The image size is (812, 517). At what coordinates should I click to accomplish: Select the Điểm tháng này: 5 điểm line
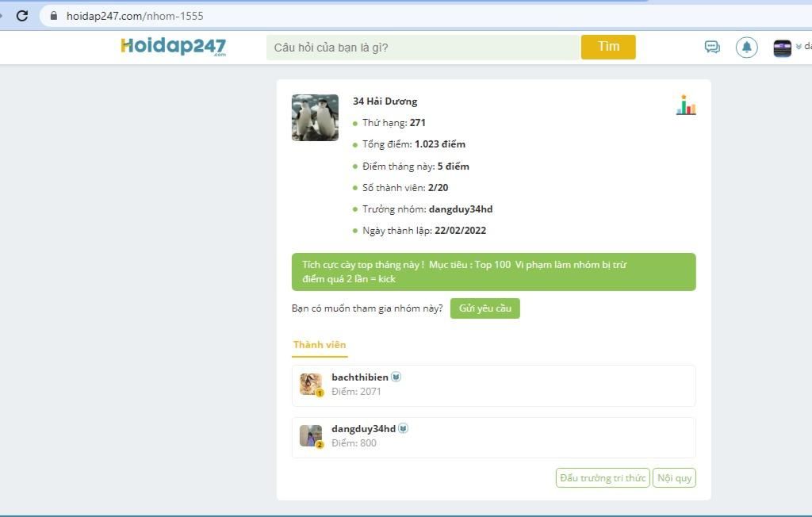[416, 167]
